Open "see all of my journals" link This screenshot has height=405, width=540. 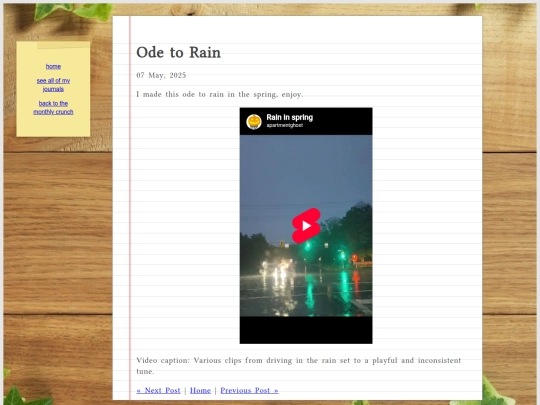53,85
